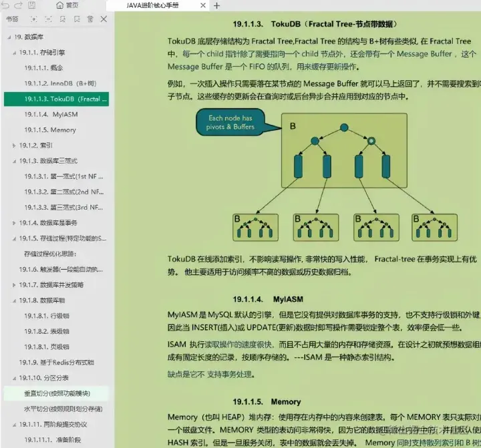Open the 首页 home tab
Viewport: 481px width, 448px height.
[x=67, y=5]
